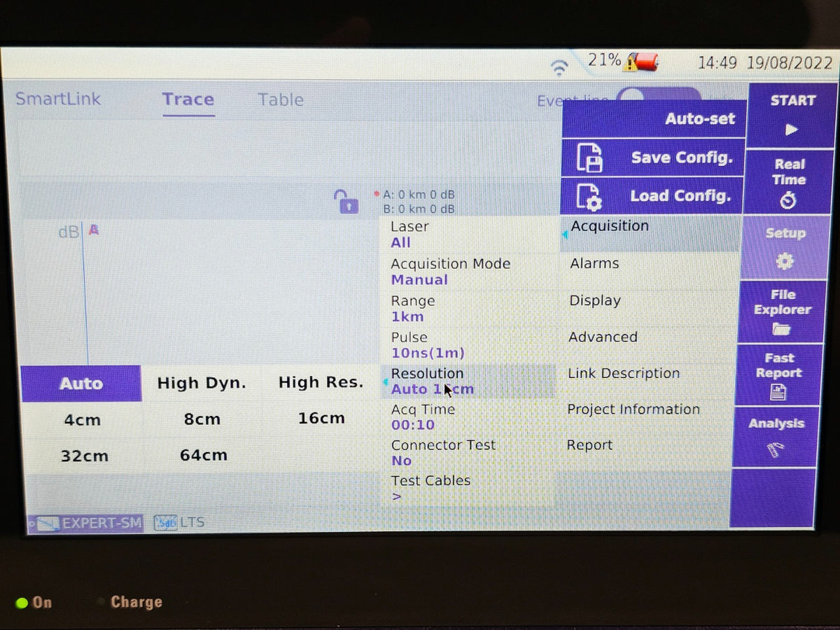The image size is (840, 630).
Task: Generate a Fast Report
Action: click(778, 374)
